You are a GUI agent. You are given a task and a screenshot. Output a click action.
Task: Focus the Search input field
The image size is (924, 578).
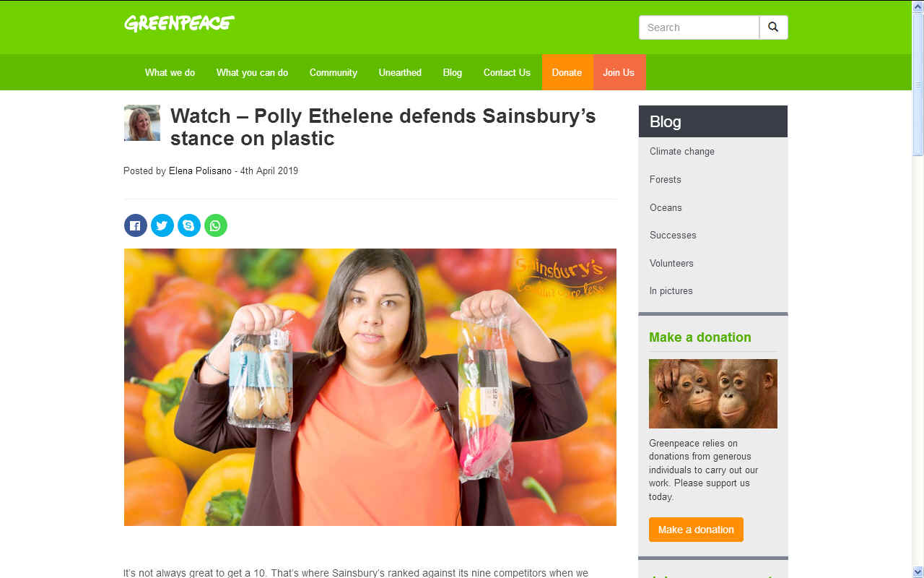click(699, 27)
